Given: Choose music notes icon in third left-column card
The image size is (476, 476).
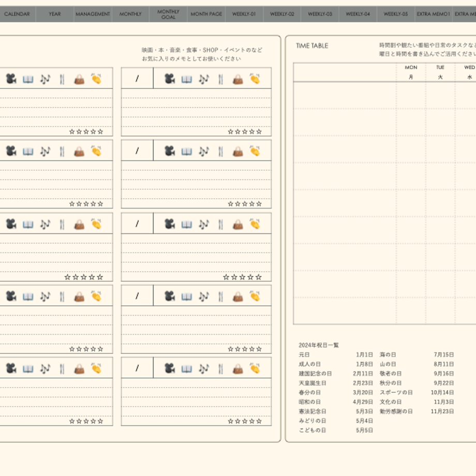Looking at the screenshot, I should click(x=45, y=224).
